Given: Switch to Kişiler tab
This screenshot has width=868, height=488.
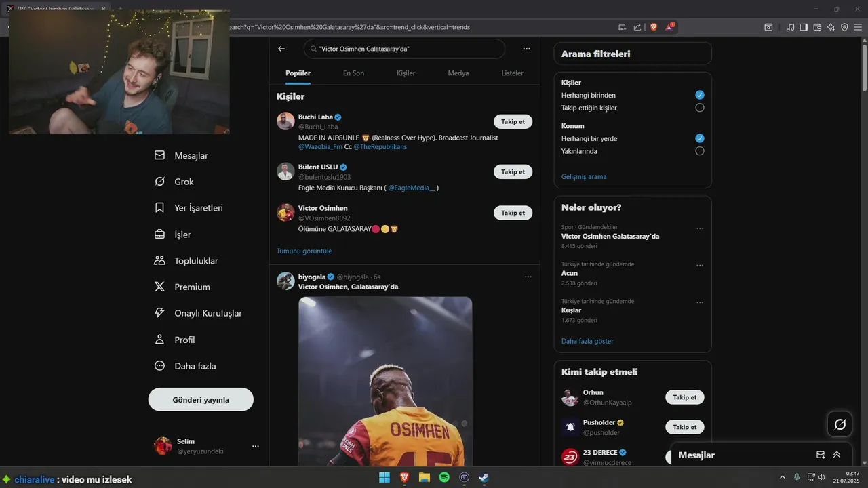Looking at the screenshot, I should click(x=406, y=73).
